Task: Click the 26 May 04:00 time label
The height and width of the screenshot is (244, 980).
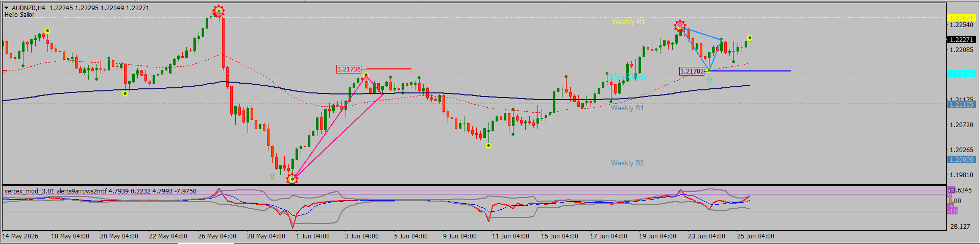Action: point(217,236)
